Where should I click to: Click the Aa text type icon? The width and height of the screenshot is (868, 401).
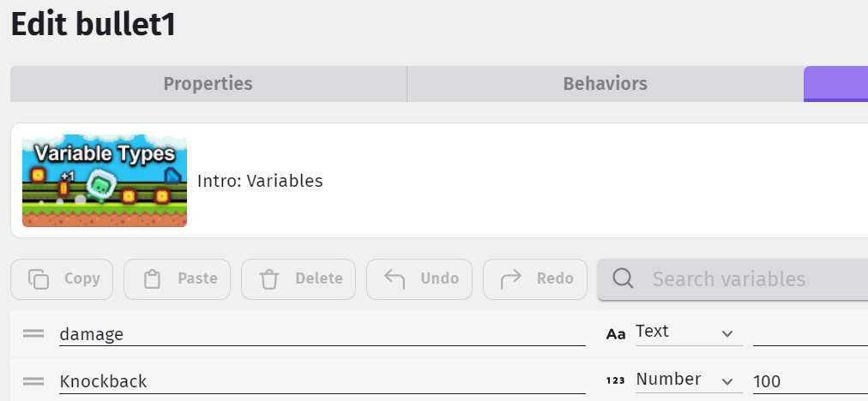coord(616,333)
